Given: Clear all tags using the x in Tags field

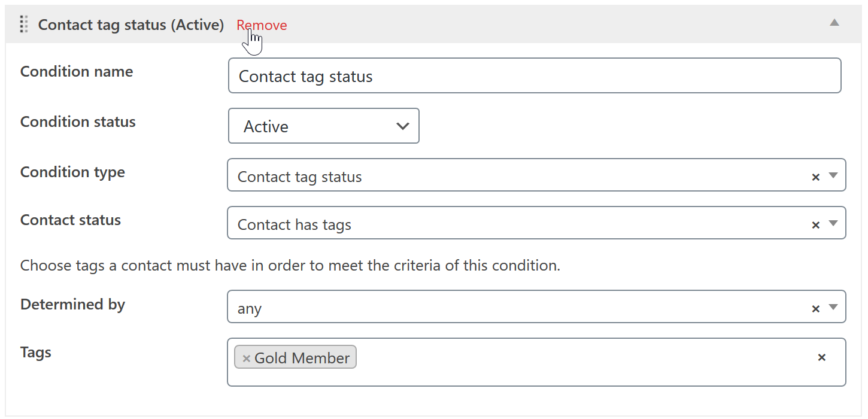Looking at the screenshot, I should (821, 357).
